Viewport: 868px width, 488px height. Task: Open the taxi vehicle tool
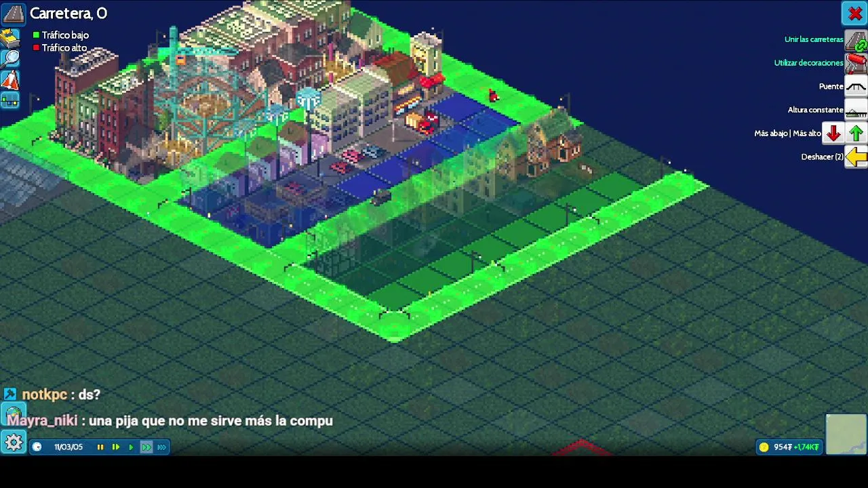tap(10, 37)
